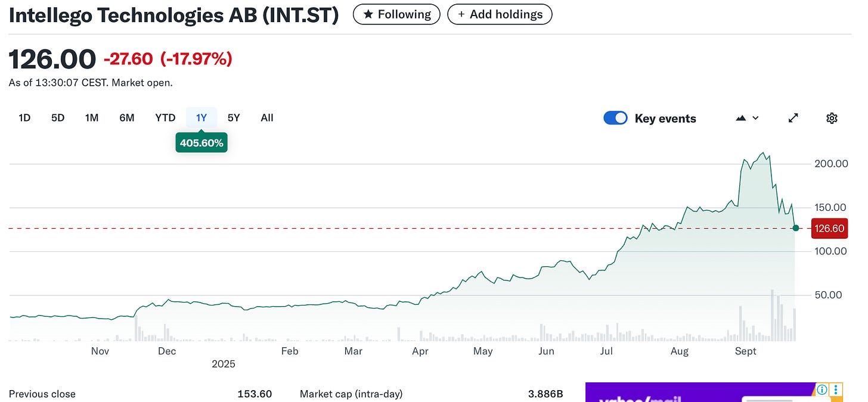868x402 pixels.
Task: Select the YTD time range
Action: (165, 118)
